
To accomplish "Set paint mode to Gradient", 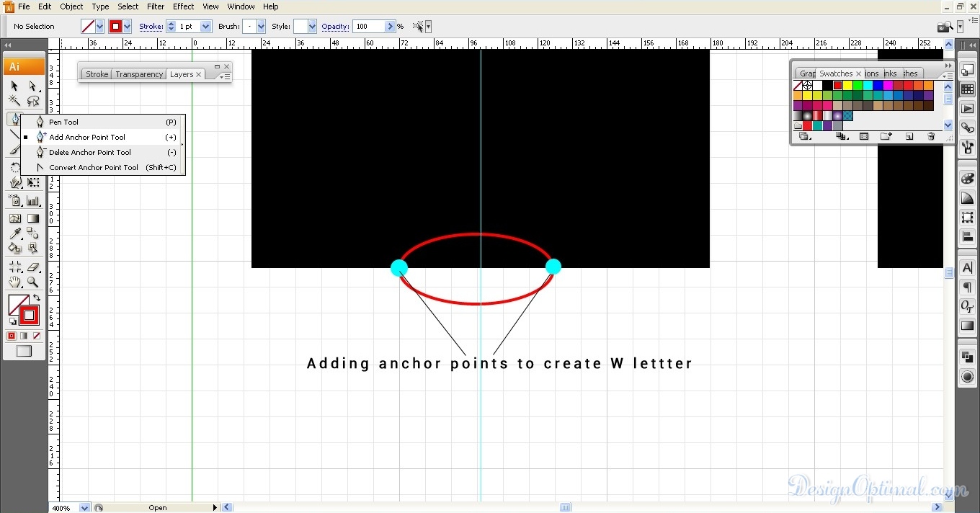I will [24, 336].
